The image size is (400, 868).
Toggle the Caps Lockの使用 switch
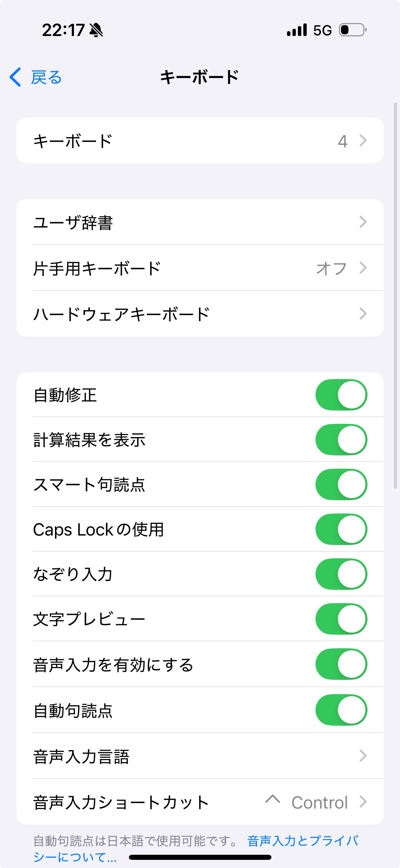341,529
